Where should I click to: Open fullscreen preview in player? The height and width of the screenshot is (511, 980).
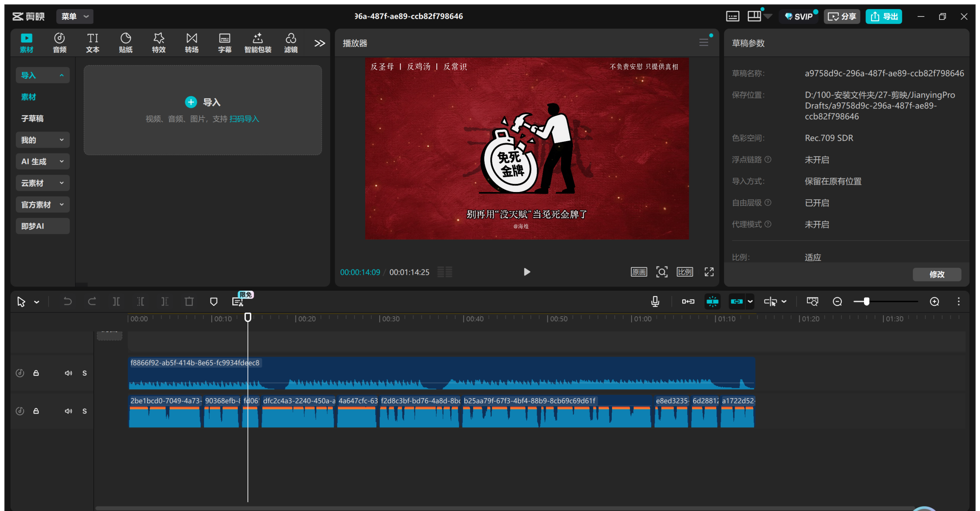point(709,272)
